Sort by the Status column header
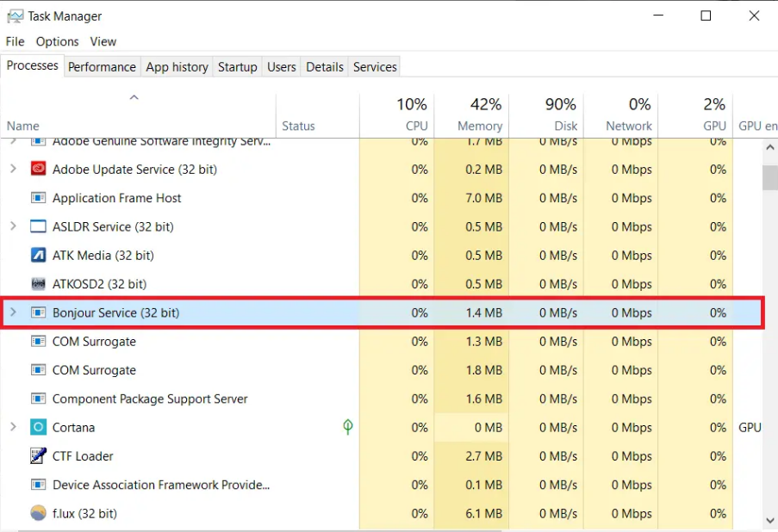 (298, 126)
